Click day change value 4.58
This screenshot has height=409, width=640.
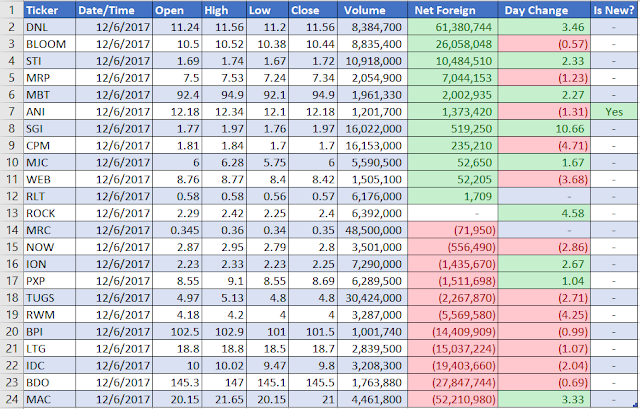[544, 213]
